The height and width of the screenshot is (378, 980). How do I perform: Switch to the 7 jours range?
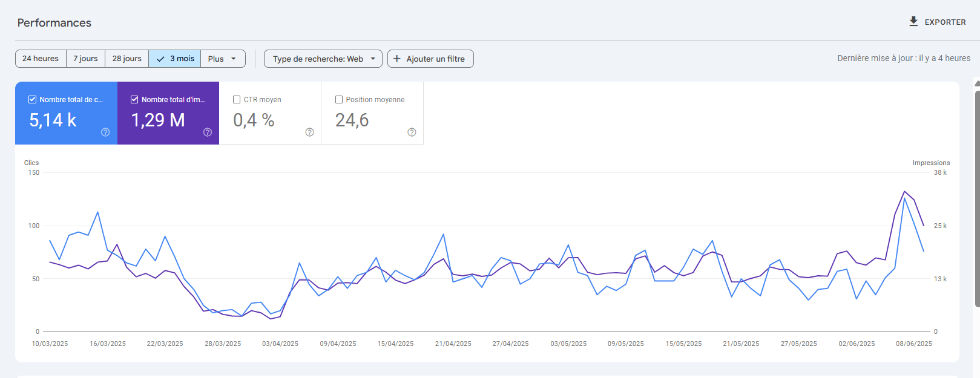[85, 59]
